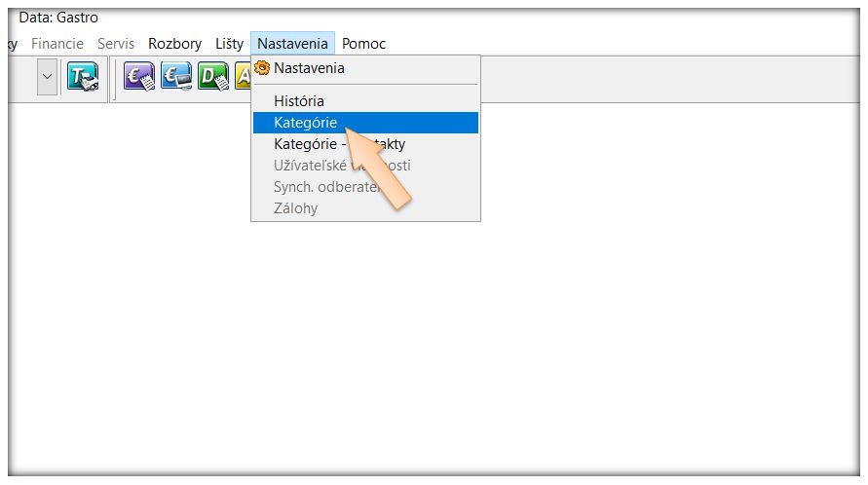Click the Data: Gastro title text
Viewport: 868px width, 485px height.
click(x=58, y=18)
